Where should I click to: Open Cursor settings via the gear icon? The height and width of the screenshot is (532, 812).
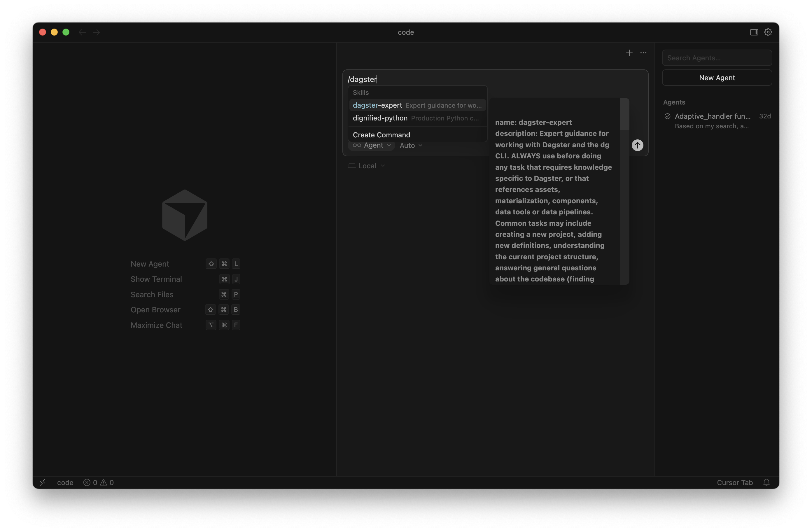[x=768, y=32]
